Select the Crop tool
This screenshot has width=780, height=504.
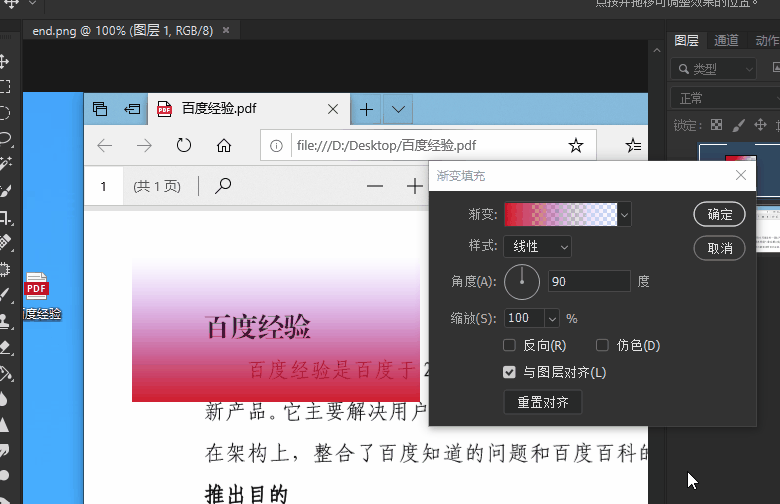point(5,217)
